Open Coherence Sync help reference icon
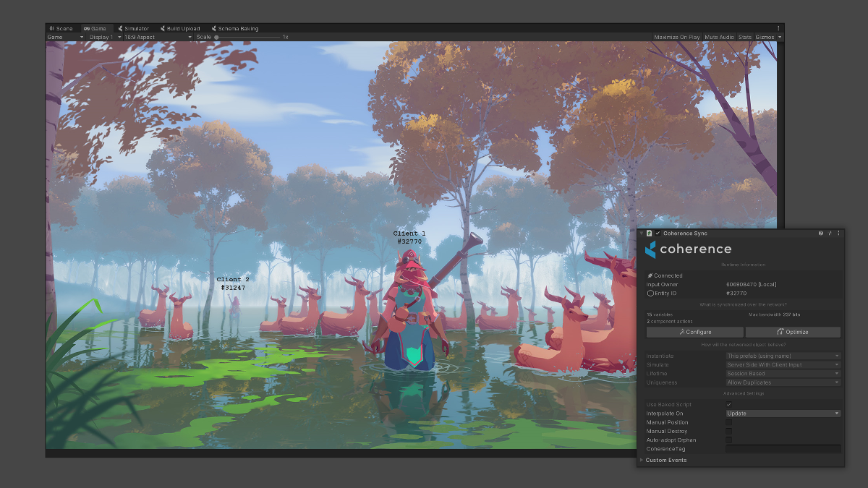Image resolution: width=868 pixels, height=488 pixels. click(821, 234)
